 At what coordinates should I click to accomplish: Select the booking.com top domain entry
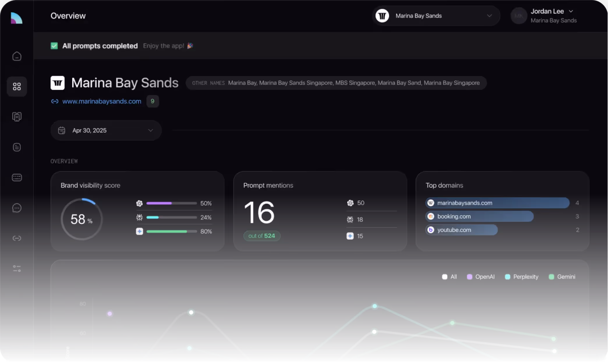coord(479,216)
